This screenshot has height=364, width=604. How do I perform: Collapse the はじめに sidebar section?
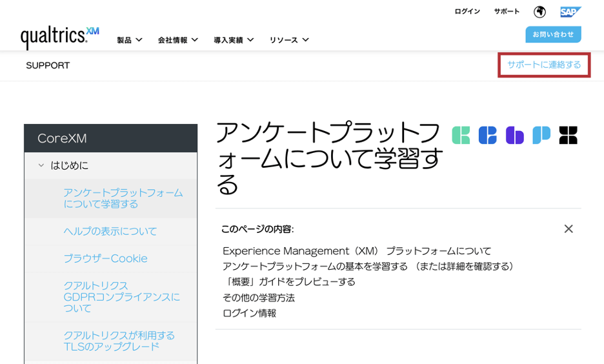click(x=41, y=165)
